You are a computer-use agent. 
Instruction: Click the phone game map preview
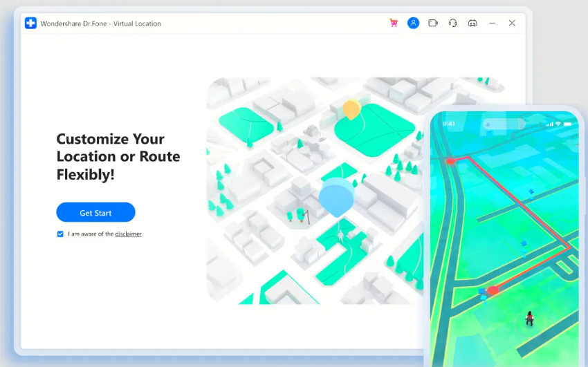(504, 240)
